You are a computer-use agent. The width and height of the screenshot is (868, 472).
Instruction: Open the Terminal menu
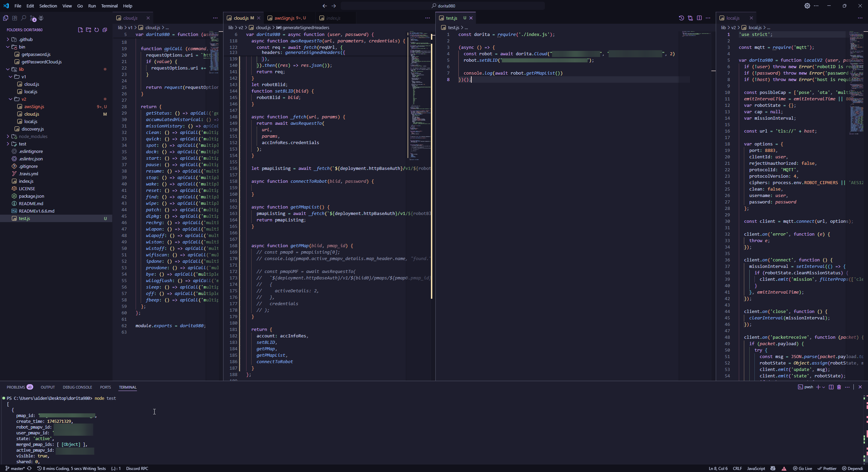click(109, 6)
